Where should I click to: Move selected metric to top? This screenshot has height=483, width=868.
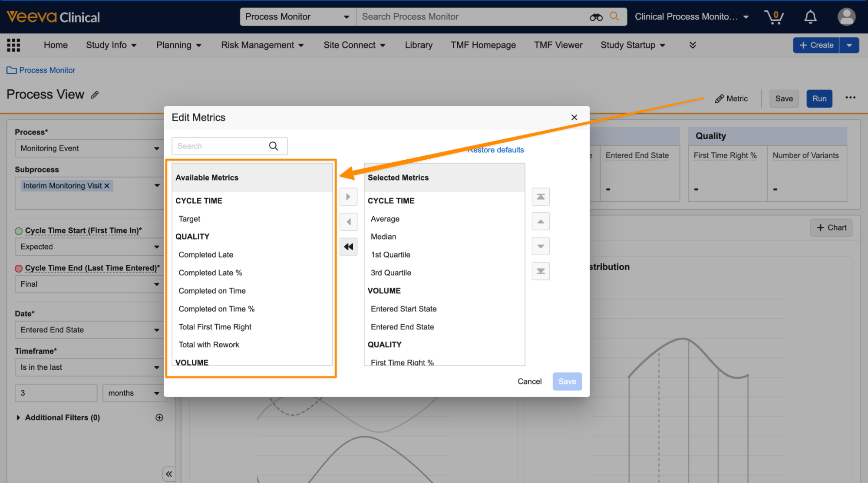tap(541, 197)
